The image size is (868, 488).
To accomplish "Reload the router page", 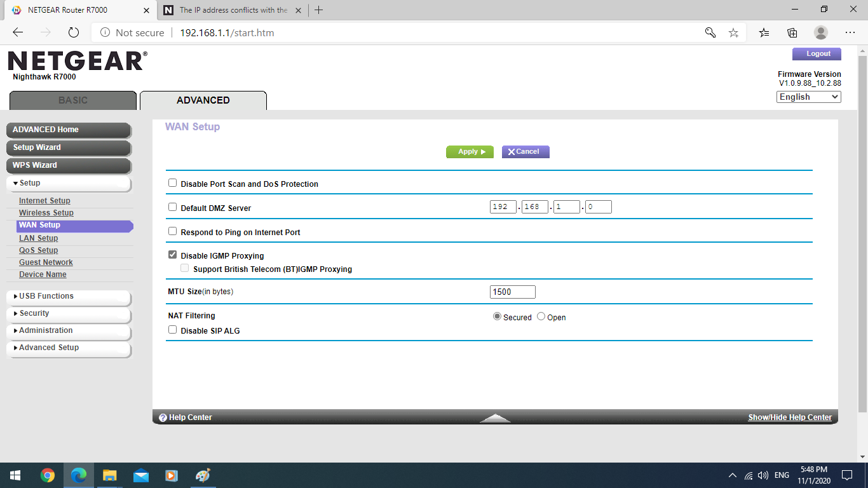I will click(x=73, y=32).
